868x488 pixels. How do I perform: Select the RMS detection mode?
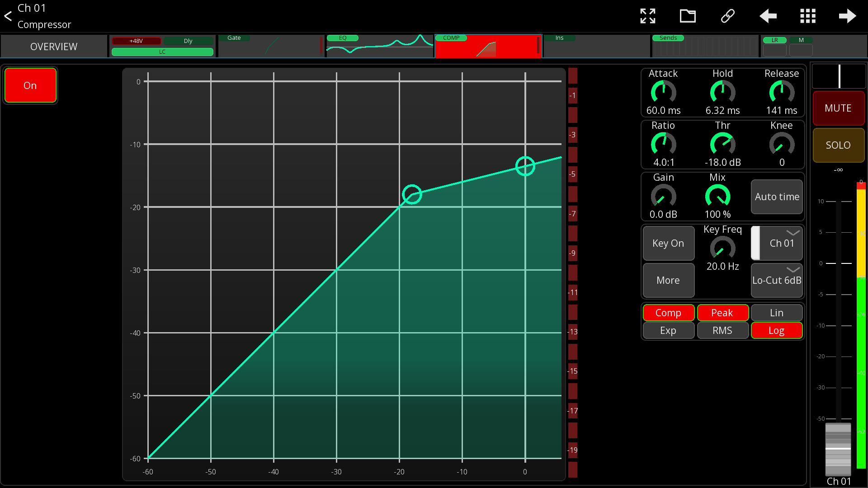(x=722, y=330)
